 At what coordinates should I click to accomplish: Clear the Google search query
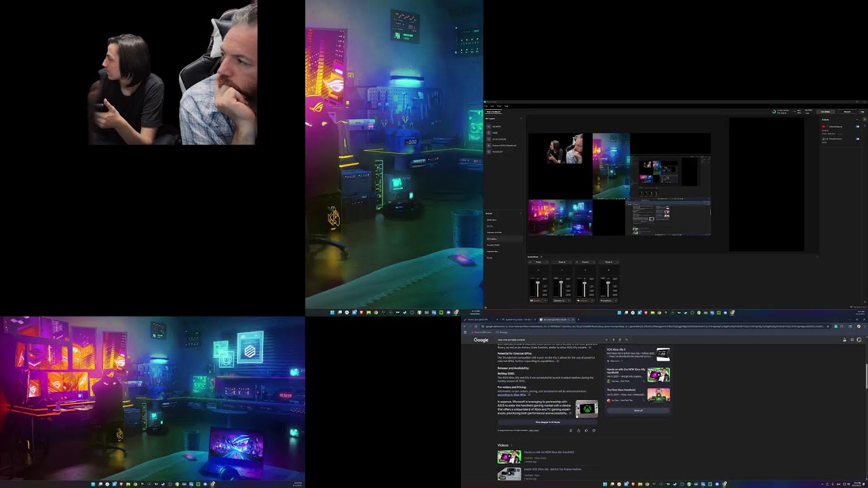606,340
